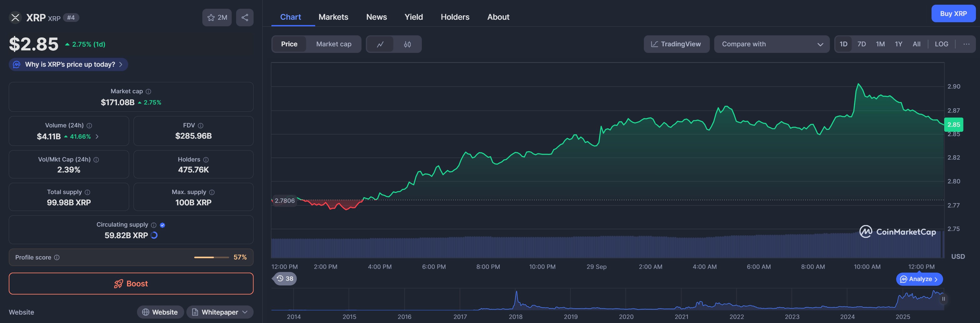The width and height of the screenshot is (980, 323).
Task: Click the Profile score info icon
Action: (57, 258)
